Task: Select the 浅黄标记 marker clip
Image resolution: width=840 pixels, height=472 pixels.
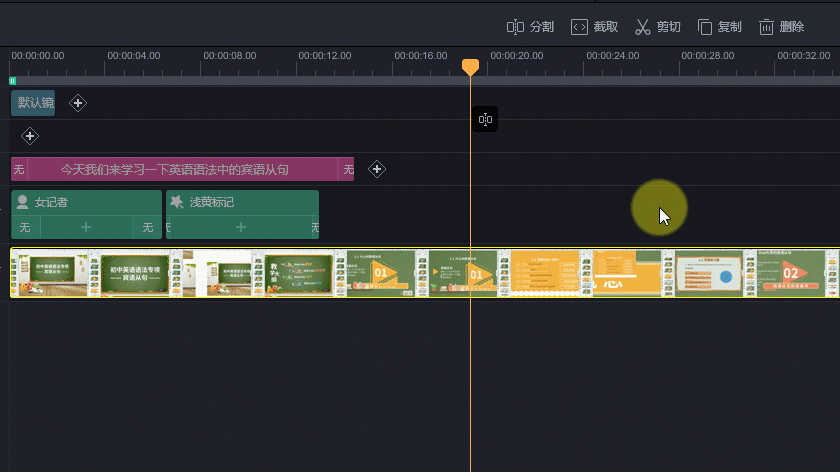Action: [242, 202]
